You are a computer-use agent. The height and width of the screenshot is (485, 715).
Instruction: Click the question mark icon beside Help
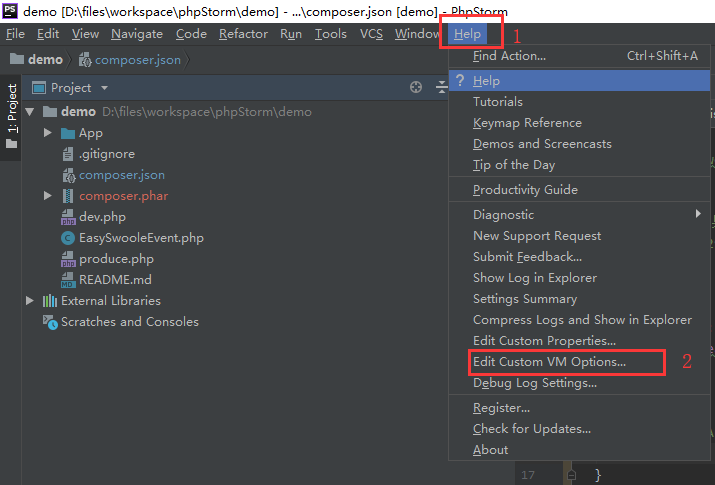460,81
